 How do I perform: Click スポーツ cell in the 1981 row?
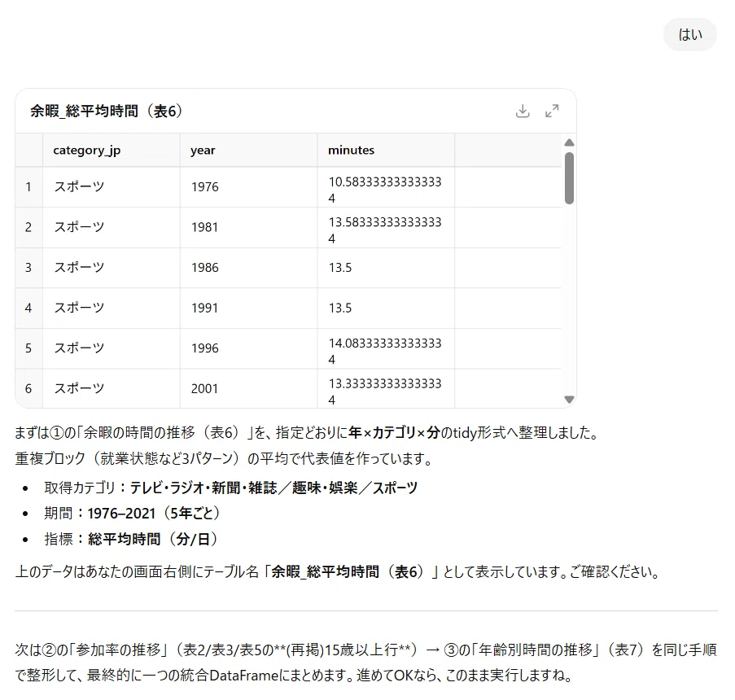[x=111, y=227]
